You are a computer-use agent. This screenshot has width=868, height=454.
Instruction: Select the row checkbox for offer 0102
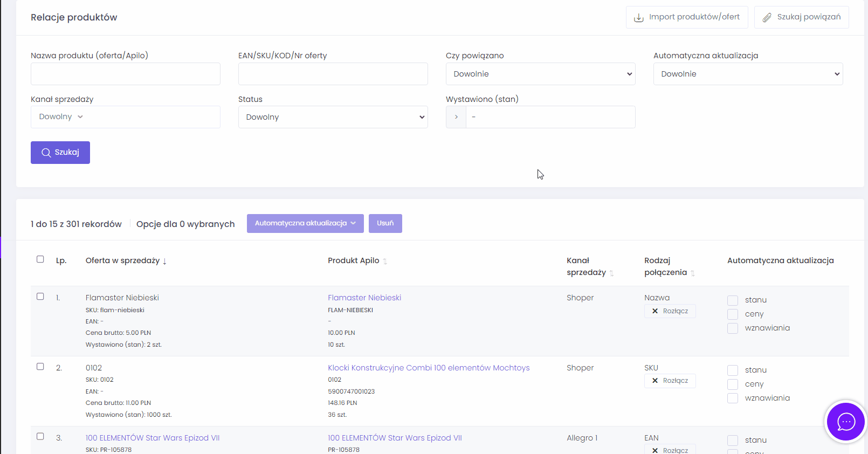tap(40, 367)
